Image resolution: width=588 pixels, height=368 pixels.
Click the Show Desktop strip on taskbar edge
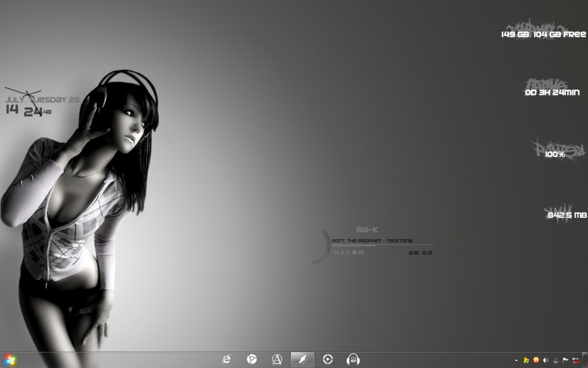585,361
